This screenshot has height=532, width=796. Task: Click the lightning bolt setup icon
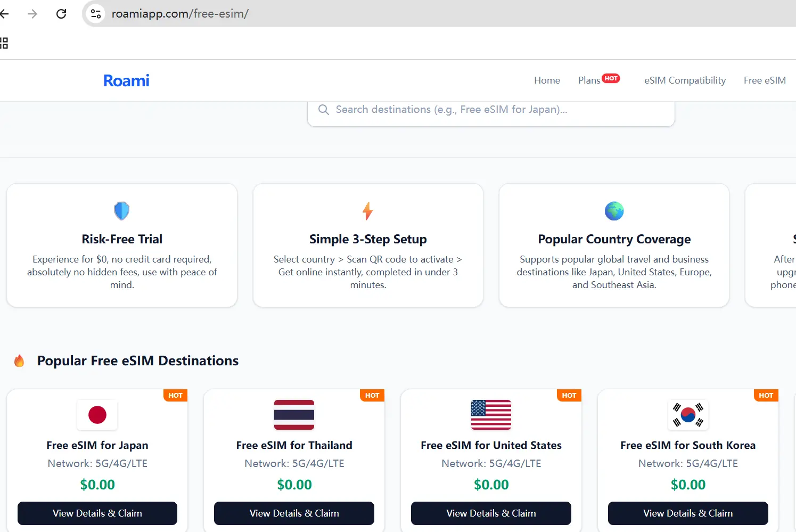coord(368,211)
